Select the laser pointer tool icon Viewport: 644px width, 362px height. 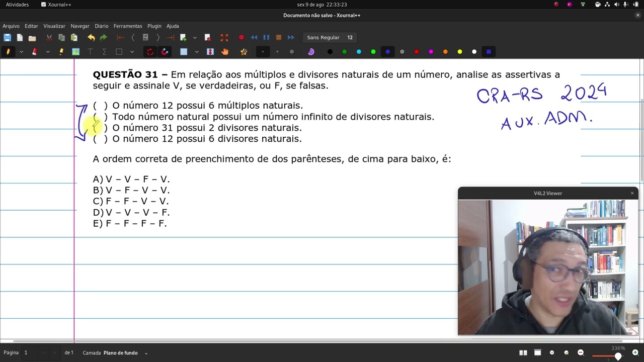(244, 52)
